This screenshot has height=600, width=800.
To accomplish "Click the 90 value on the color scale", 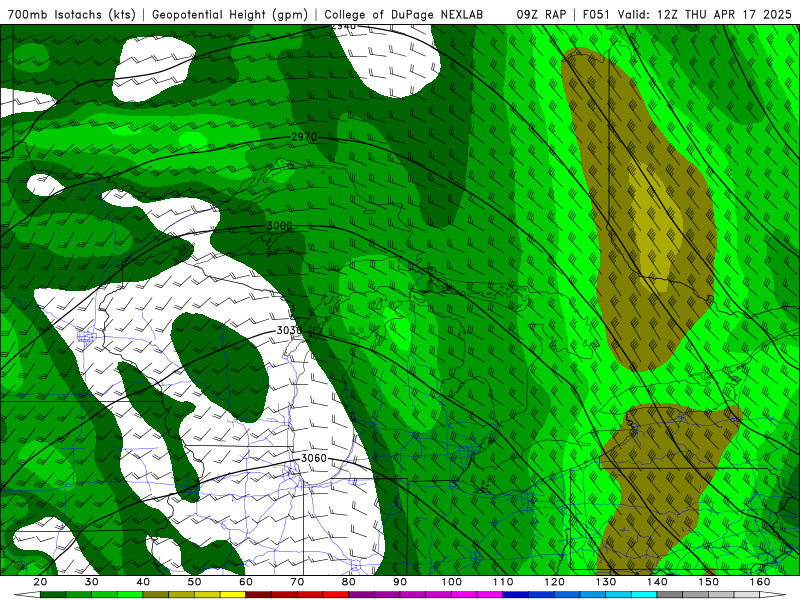I will [x=400, y=582].
